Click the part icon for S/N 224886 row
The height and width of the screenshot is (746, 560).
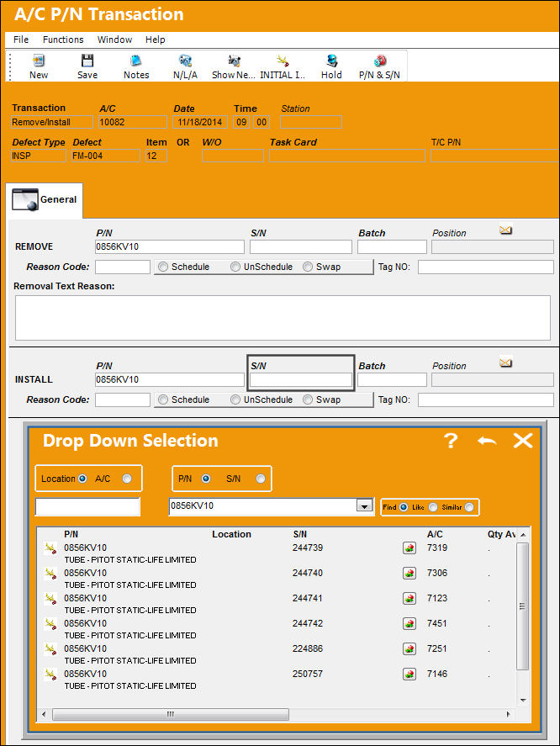pyautogui.click(x=50, y=649)
